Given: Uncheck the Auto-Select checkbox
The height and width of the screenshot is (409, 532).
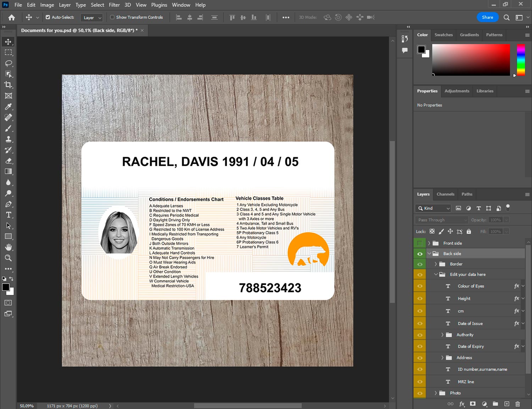Looking at the screenshot, I should coord(48,17).
